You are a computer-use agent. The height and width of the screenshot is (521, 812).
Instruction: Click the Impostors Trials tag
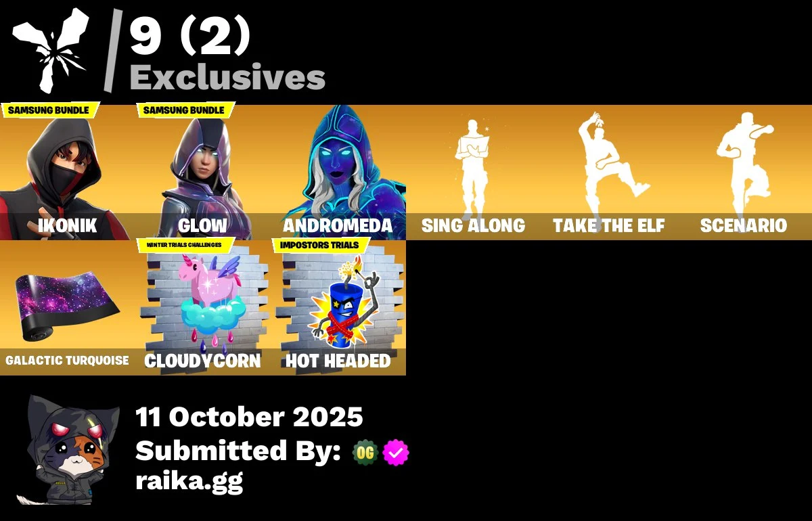[321, 245]
